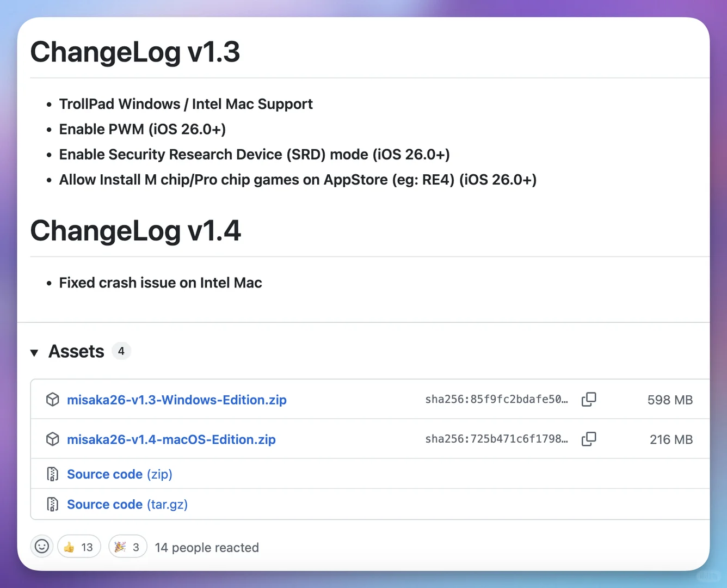
Task: Collapse the Assets section triangle
Action: pos(34,353)
